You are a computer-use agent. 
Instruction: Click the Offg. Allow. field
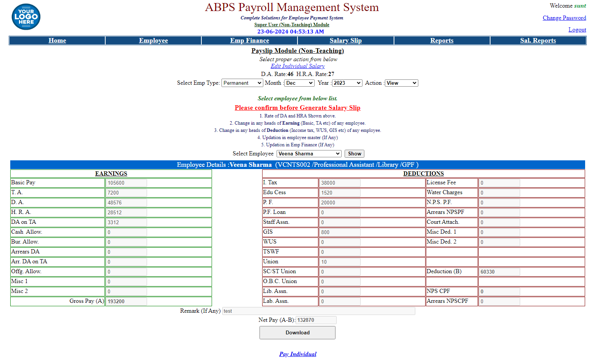(x=126, y=272)
